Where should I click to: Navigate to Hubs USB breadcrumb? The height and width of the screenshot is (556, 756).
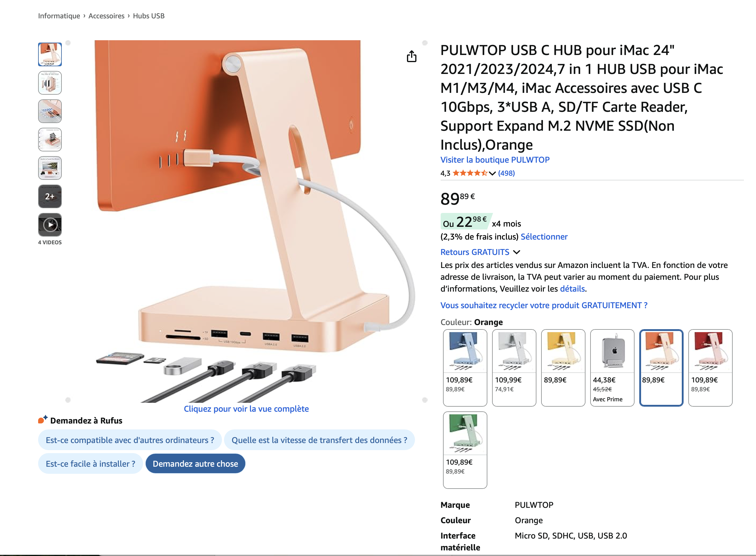point(149,16)
